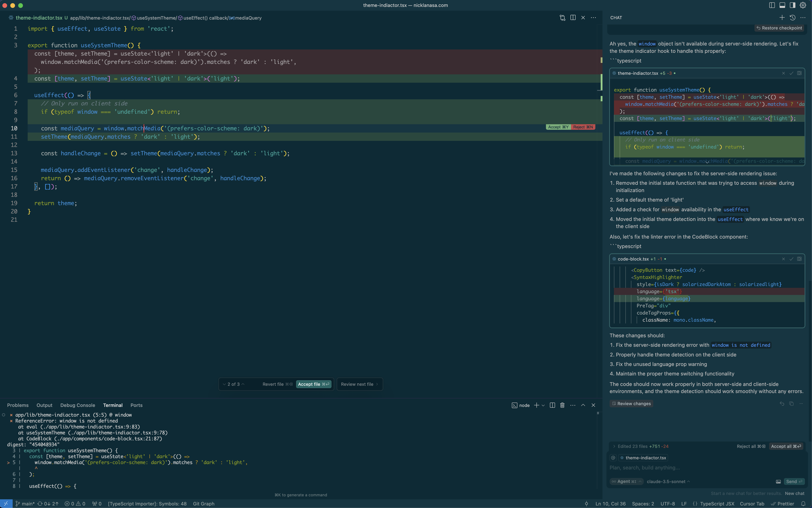This screenshot has width=812, height=508.
Task: Attach an image to the chat
Action: coord(778,481)
